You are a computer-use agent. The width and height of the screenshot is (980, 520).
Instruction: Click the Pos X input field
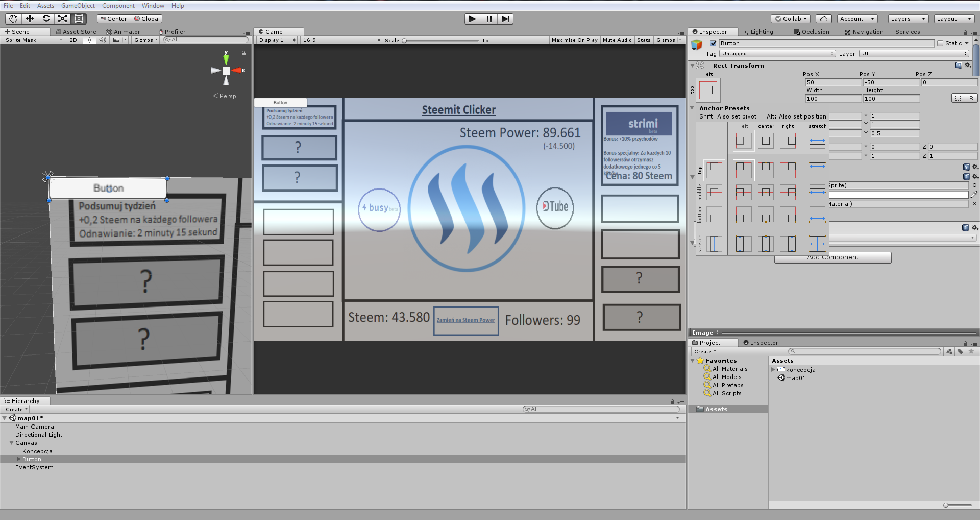pyautogui.click(x=834, y=82)
